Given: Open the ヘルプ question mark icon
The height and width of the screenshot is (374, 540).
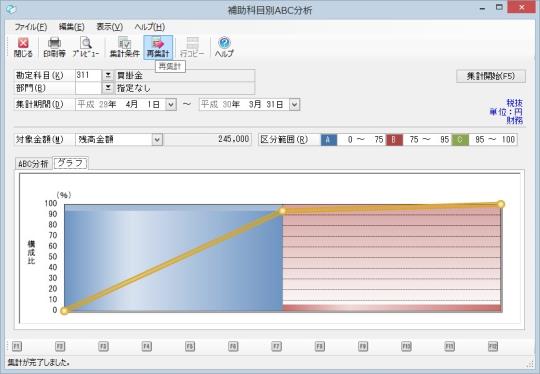Looking at the screenshot, I should tap(224, 47).
